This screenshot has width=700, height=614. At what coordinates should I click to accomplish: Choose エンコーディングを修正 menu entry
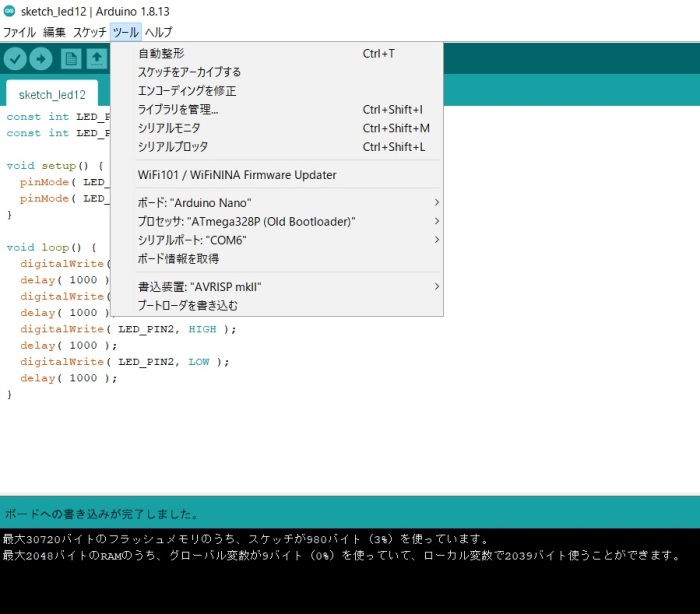point(277,91)
